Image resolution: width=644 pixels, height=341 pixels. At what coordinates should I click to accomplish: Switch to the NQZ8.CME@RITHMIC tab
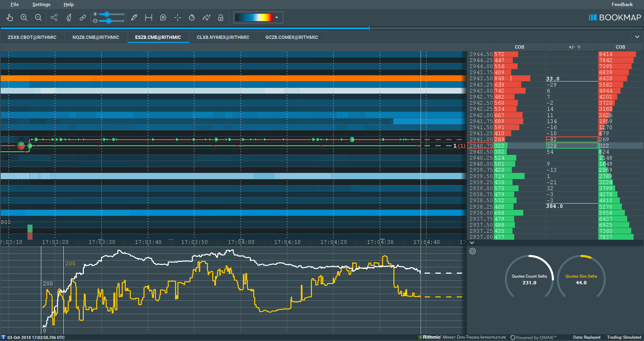click(x=96, y=37)
